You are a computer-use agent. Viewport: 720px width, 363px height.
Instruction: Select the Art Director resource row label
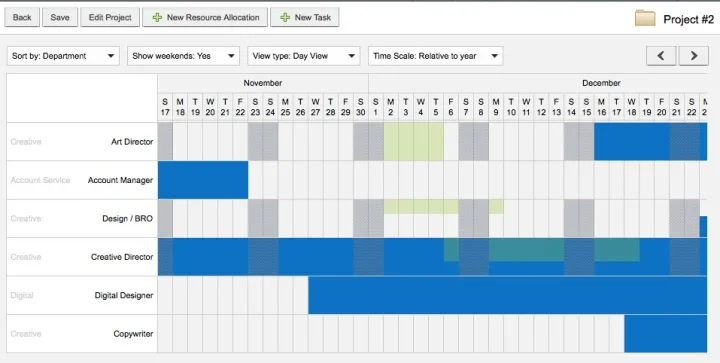point(132,142)
